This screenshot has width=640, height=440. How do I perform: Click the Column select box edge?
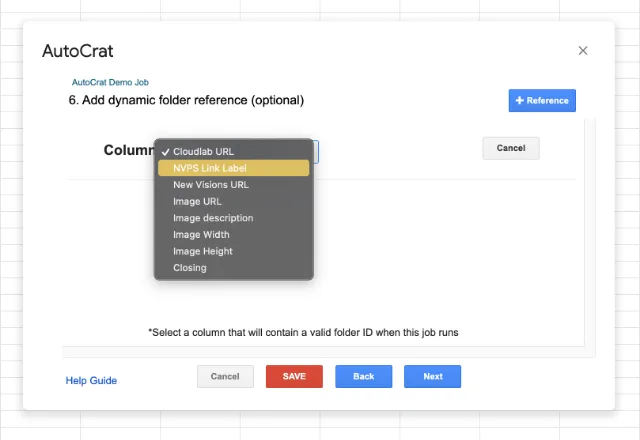pyautogui.click(x=316, y=151)
